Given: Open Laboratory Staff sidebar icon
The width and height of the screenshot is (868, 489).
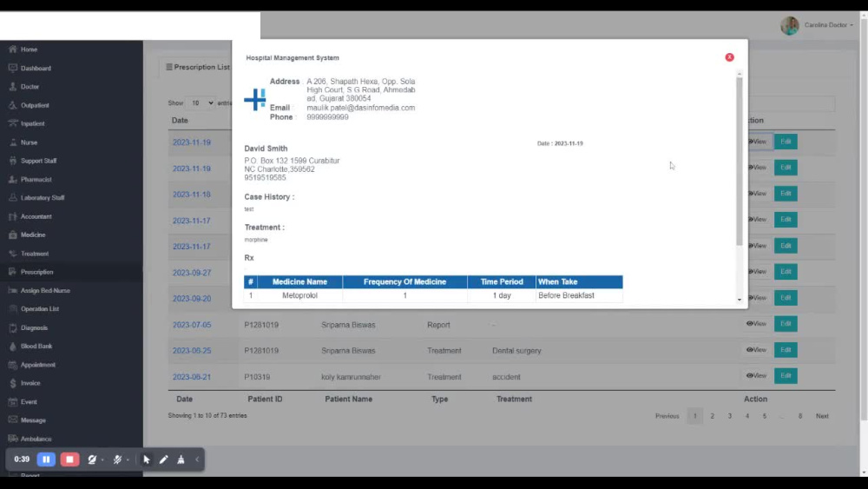Looking at the screenshot, I should 13,198.
